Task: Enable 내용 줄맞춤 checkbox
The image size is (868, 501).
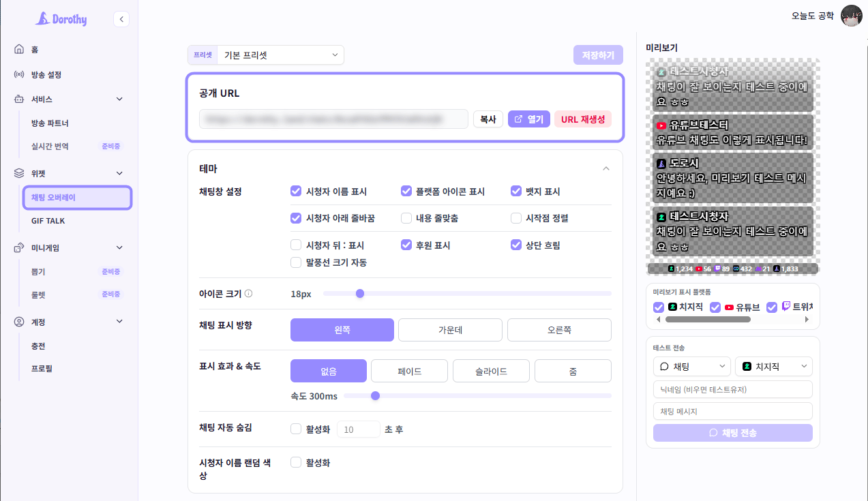Action: 406,218
